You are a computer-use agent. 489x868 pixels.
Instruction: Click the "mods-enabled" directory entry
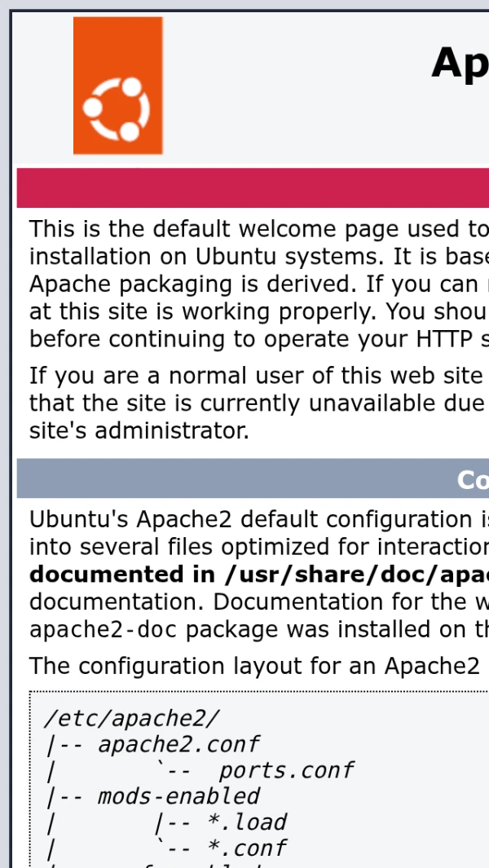tap(178, 795)
